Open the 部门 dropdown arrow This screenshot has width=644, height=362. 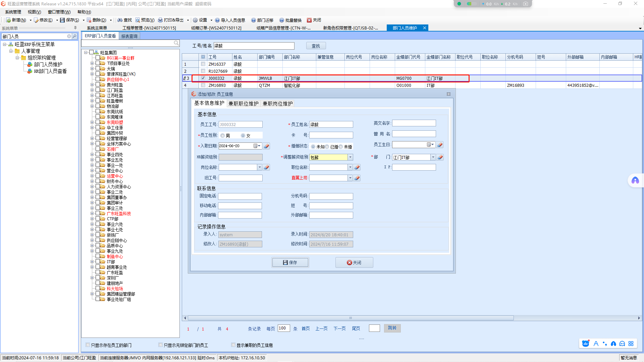click(433, 157)
